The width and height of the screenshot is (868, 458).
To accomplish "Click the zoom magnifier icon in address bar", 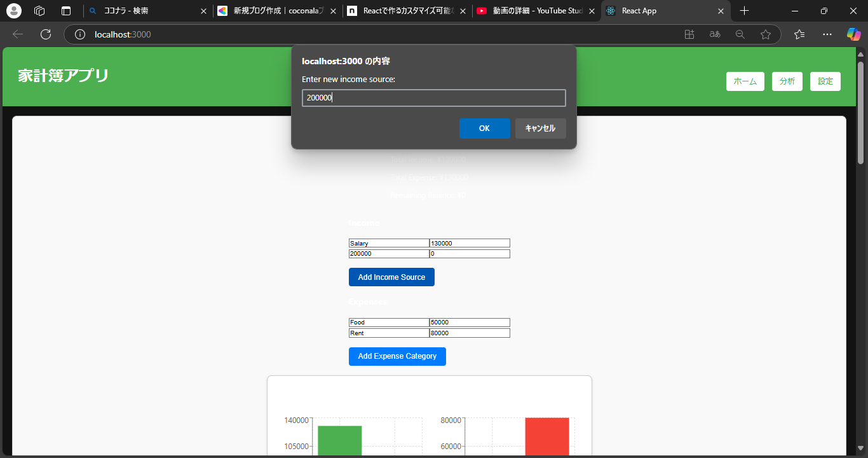I will (740, 34).
